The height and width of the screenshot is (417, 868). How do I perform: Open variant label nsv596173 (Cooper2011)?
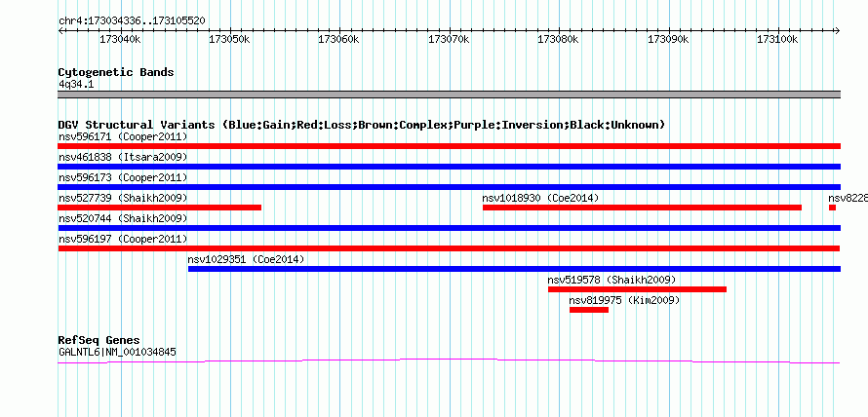123,177
